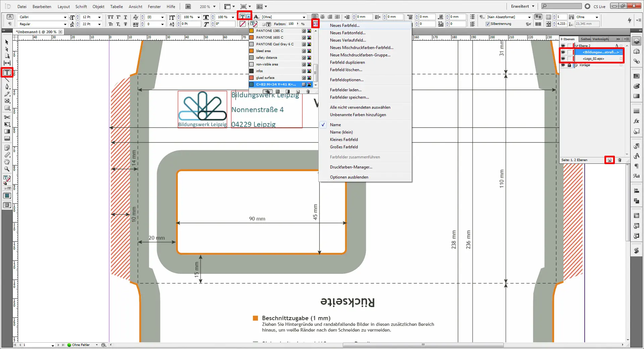Choose Neues Farbfeld from the flyout menu
644x349 pixels.
click(x=344, y=26)
